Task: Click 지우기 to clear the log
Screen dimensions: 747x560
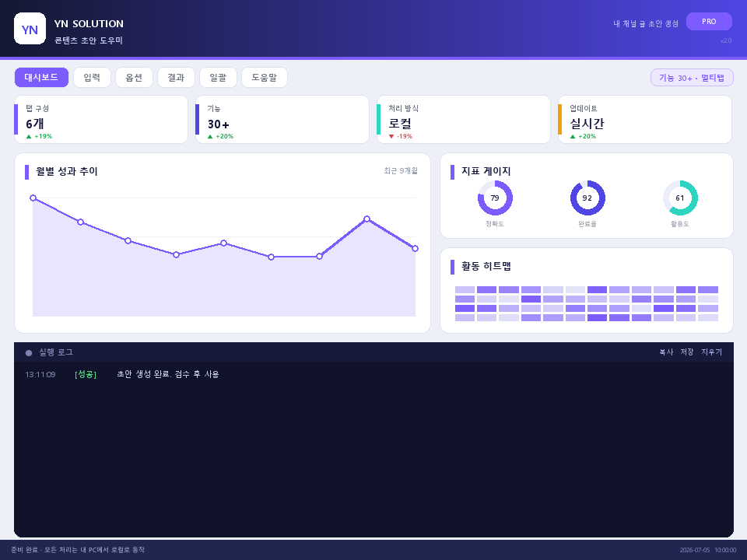Action: pos(711,352)
